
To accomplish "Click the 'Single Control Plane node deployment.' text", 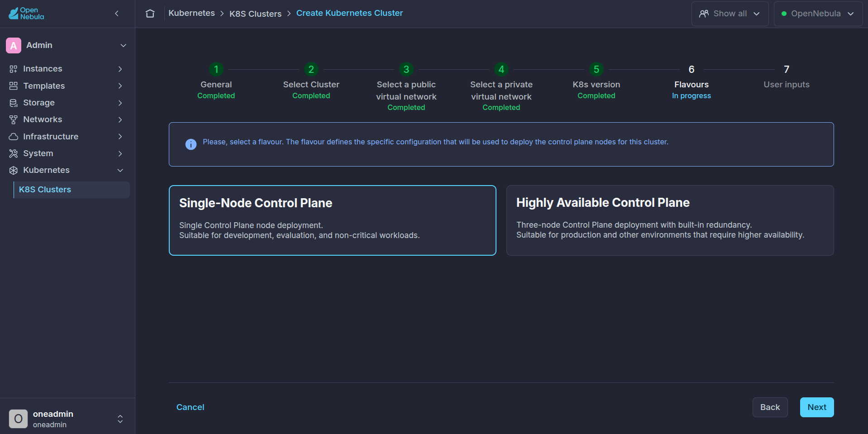I will (x=251, y=225).
